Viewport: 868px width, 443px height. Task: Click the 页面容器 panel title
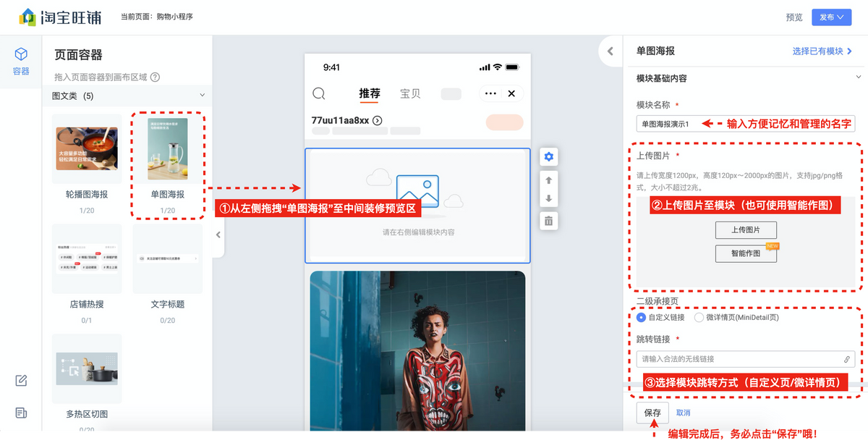[78, 55]
